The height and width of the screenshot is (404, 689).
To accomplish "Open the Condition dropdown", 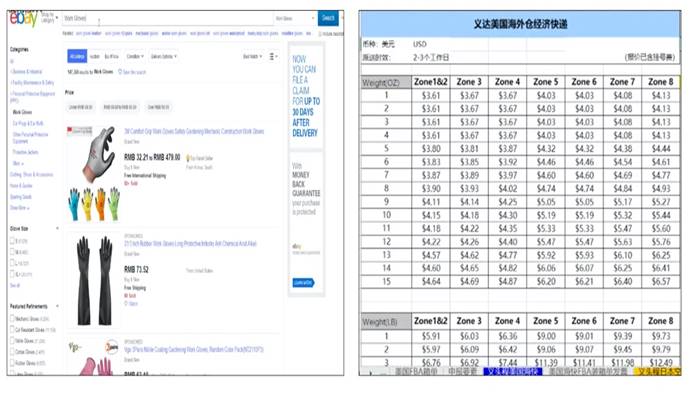I will click(134, 56).
